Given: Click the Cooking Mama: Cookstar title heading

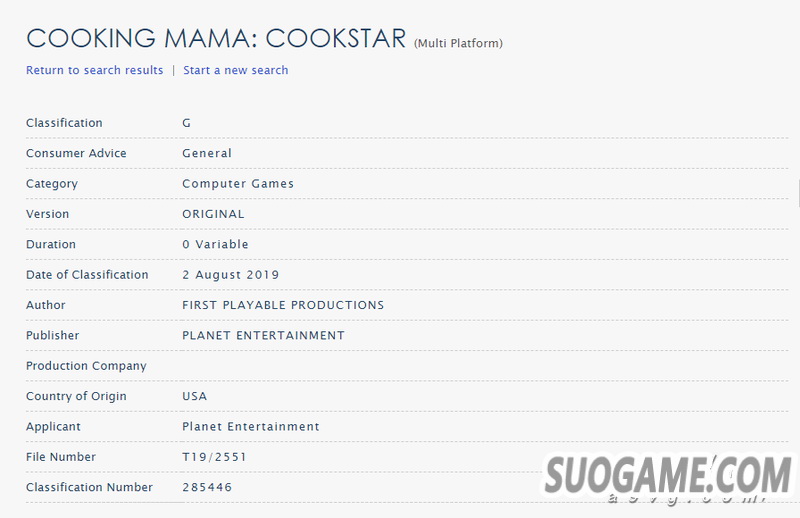Looking at the screenshot, I should click(x=216, y=38).
